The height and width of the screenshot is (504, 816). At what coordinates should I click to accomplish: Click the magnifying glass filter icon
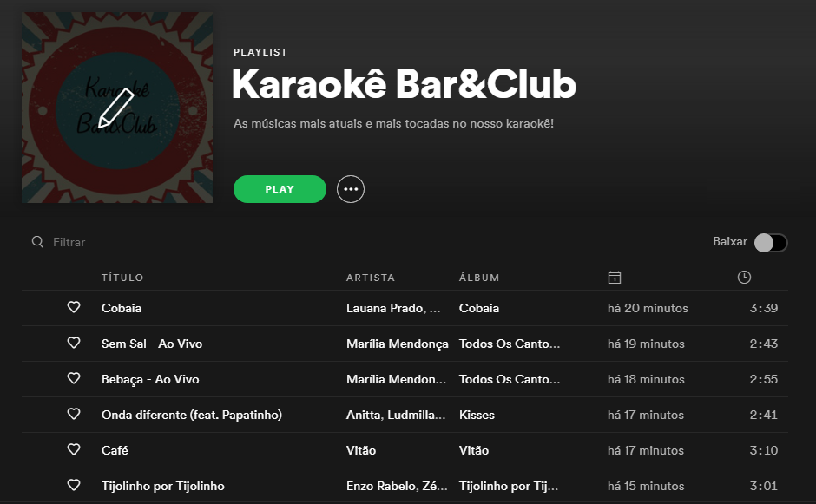pyautogui.click(x=37, y=242)
